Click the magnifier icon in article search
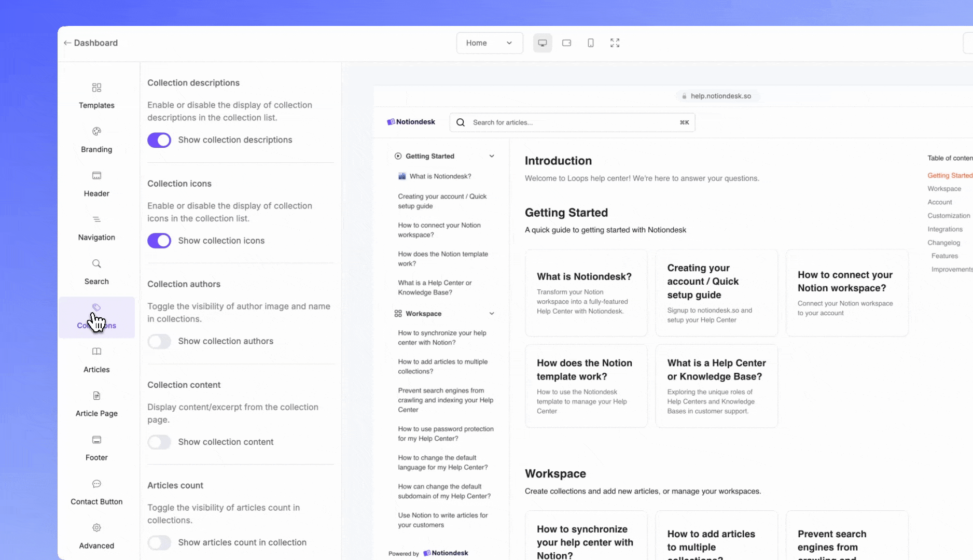Image resolution: width=973 pixels, height=560 pixels. click(461, 122)
